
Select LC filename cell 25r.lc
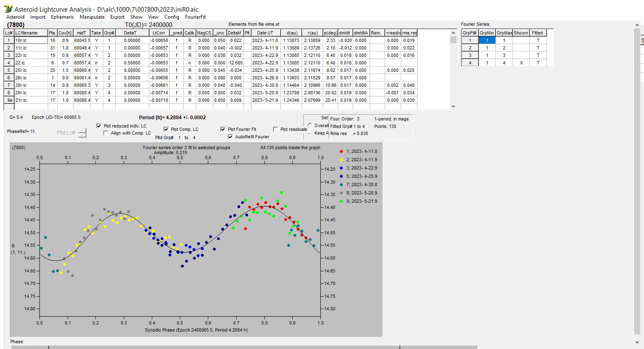point(31,70)
